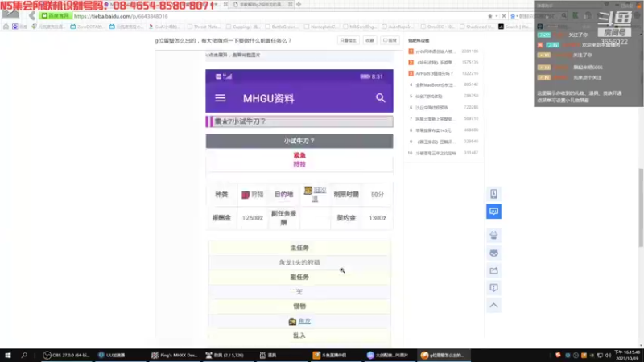Click the bell-shaped icon on floating sidebar
This screenshot has height=362, width=644.
(x=493, y=235)
